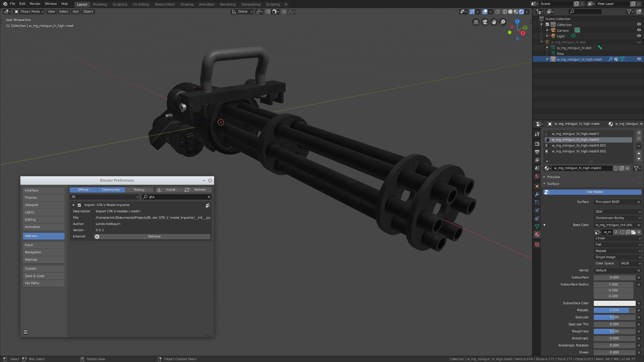Open the Object Mode dropdown
Image resolution: width=644 pixels, height=362 pixels.
tap(29, 12)
